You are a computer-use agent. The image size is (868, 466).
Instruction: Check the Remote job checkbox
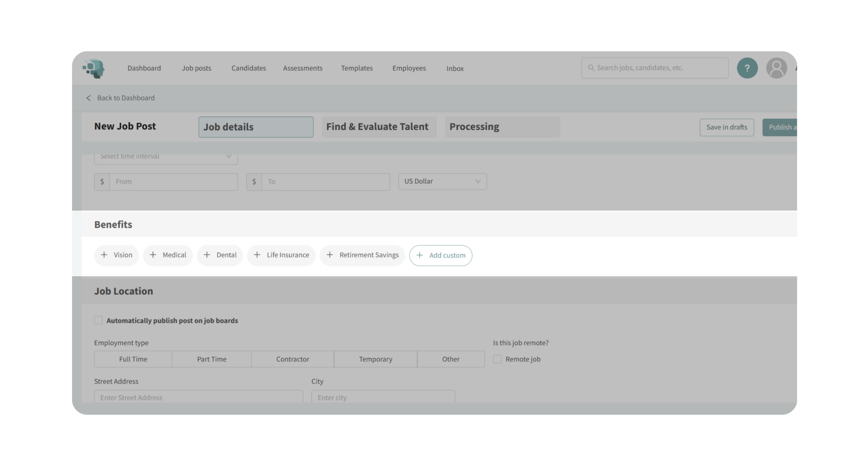pyautogui.click(x=497, y=359)
